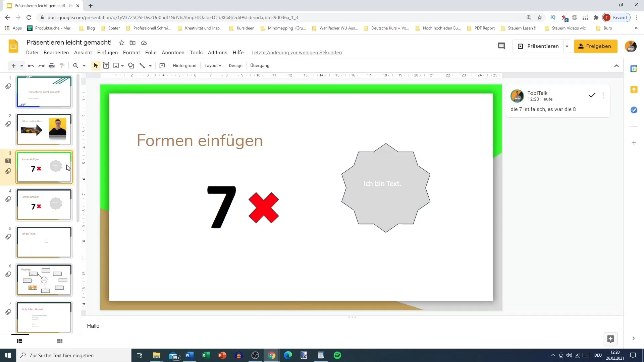644x362 pixels.
Task: Collapse the toolbar with the up chevron
Action: 616,66
